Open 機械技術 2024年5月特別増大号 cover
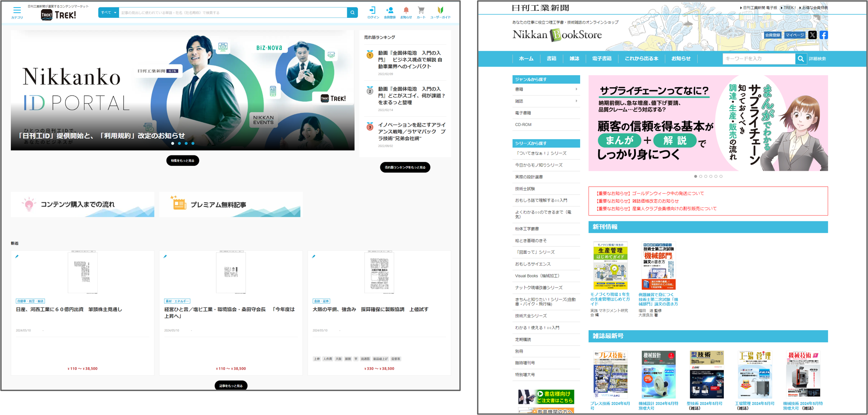This screenshot has height=415, width=868. coord(803,375)
